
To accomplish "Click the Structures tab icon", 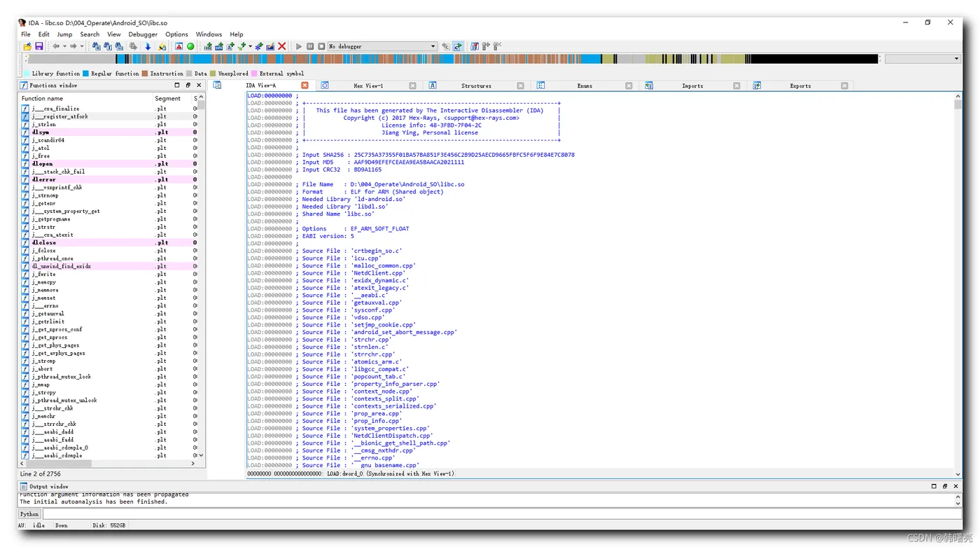I will pyautogui.click(x=433, y=85).
